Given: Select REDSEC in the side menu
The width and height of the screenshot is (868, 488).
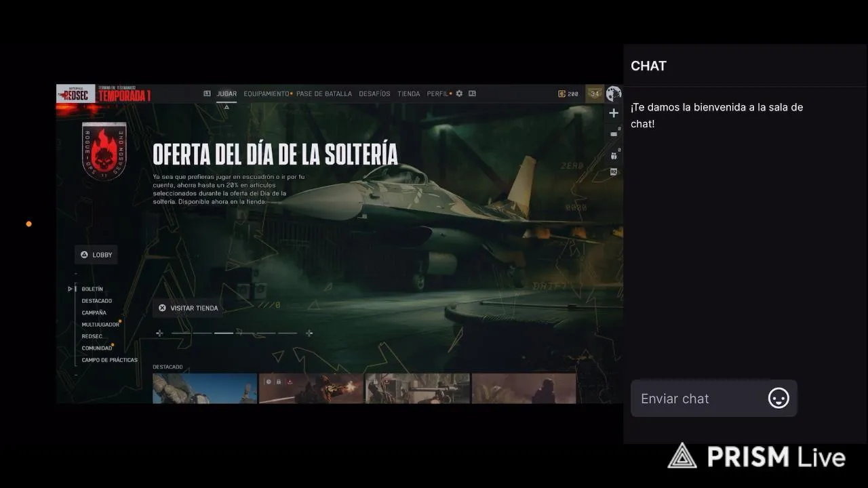Looking at the screenshot, I should click(92, 336).
